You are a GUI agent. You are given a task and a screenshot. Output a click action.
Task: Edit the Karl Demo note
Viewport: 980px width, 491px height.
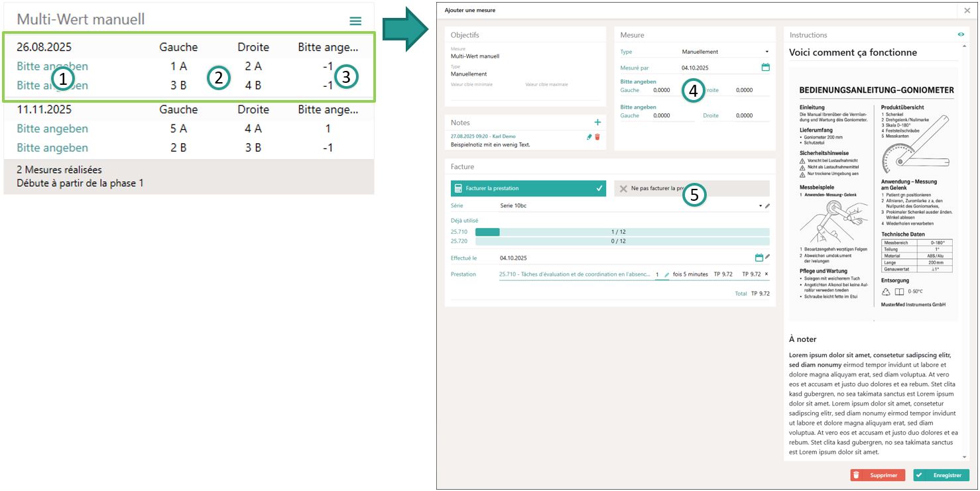pos(589,136)
